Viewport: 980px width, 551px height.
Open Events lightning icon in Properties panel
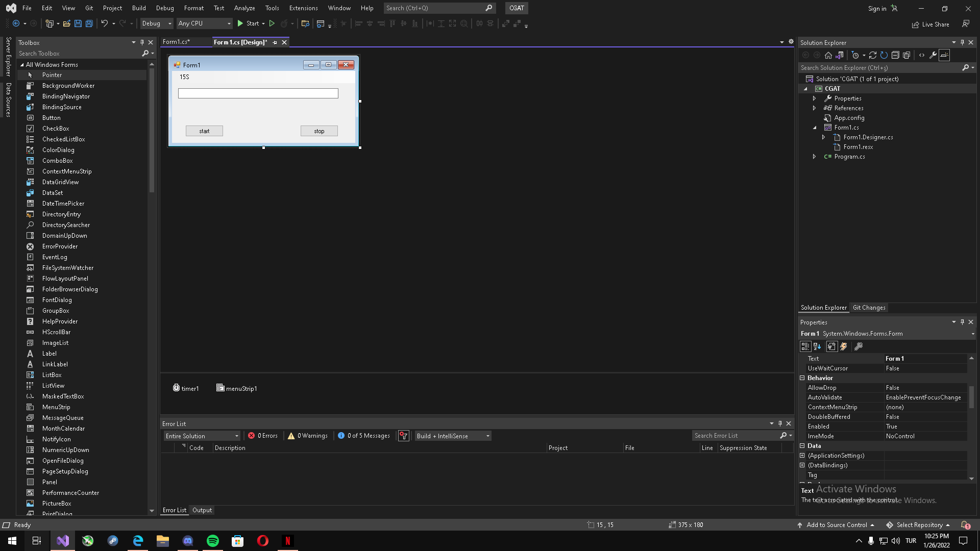(844, 346)
